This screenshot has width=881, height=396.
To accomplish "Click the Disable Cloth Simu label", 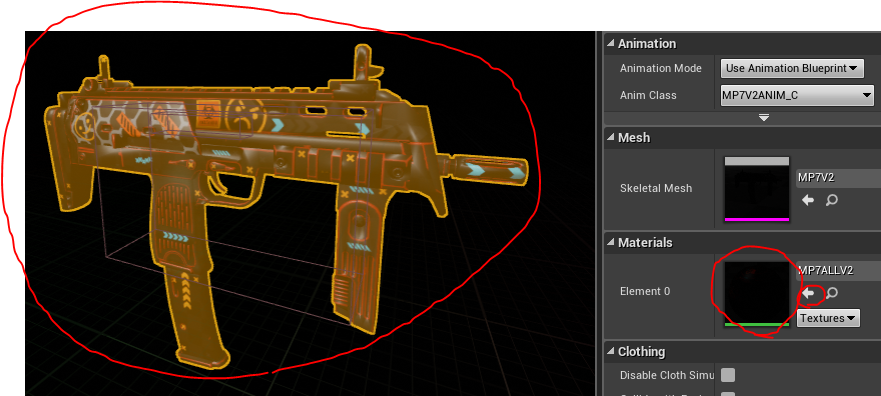I will [667, 375].
